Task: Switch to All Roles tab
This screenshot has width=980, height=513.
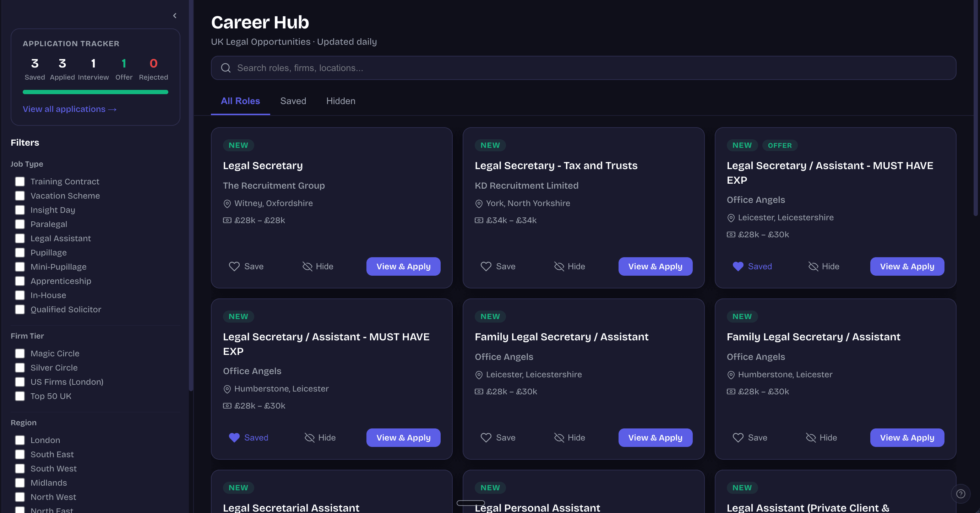Action: (240, 101)
